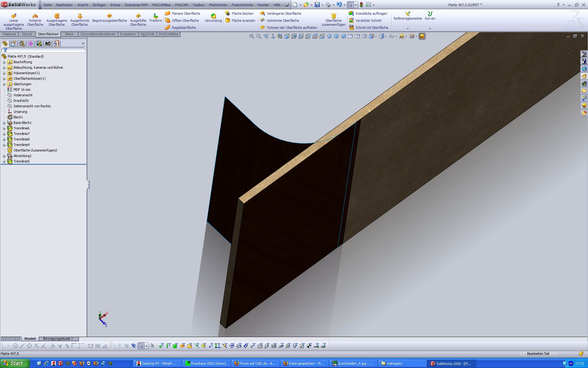Click Getrimmte Oberfläche command
This screenshot has height=368, width=588.
tap(280, 21)
